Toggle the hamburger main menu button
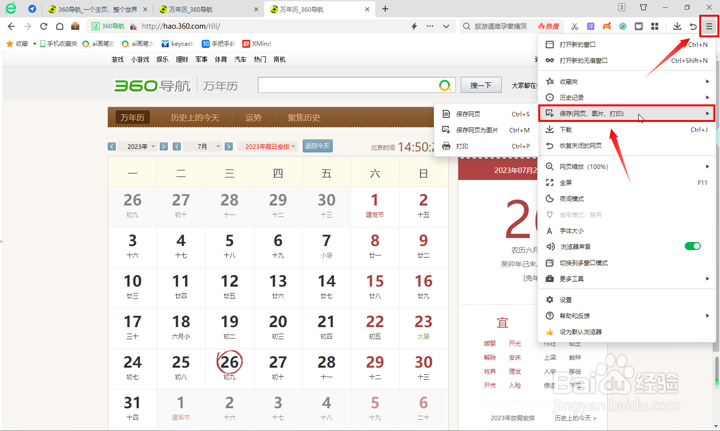Viewport: 720px width, 431px height. point(709,27)
